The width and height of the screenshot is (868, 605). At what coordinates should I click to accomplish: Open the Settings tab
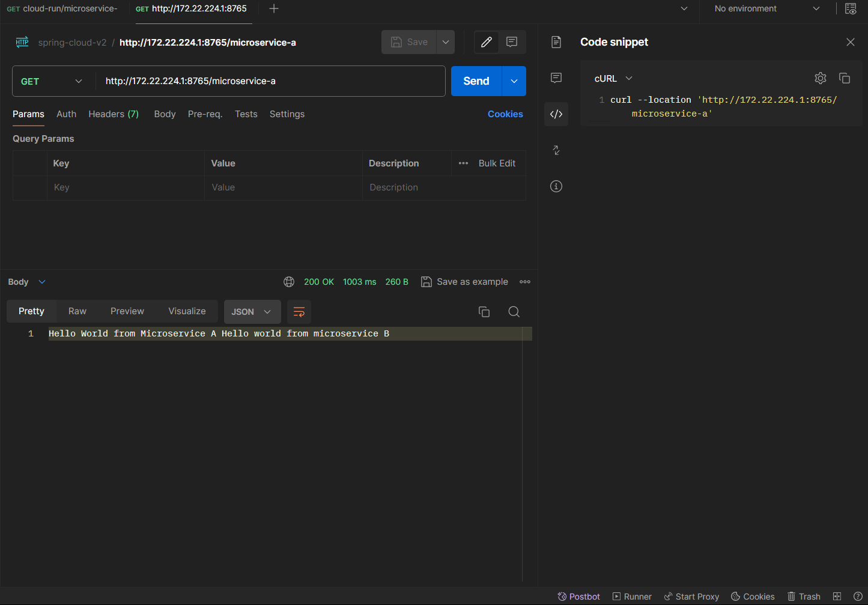(x=287, y=114)
